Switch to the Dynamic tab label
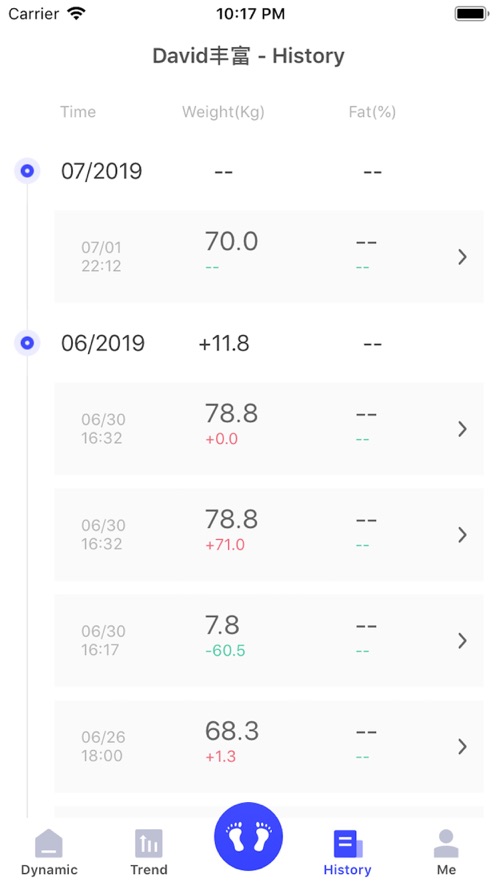The width and height of the screenshot is (497, 883). click(49, 869)
